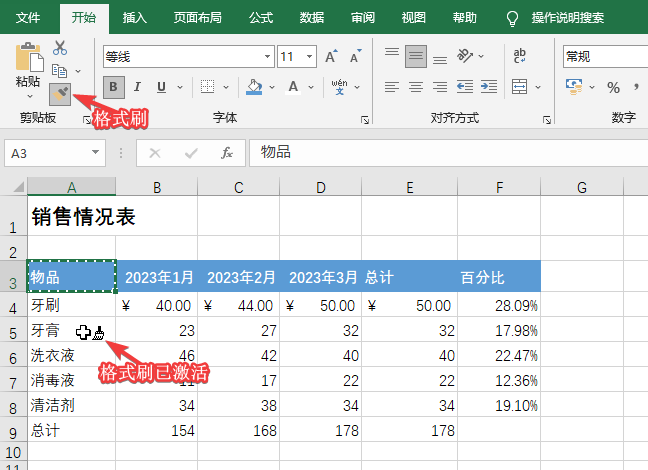This screenshot has width=648, height=470.
Task: Apply cell borders icon
Action: coord(207,87)
